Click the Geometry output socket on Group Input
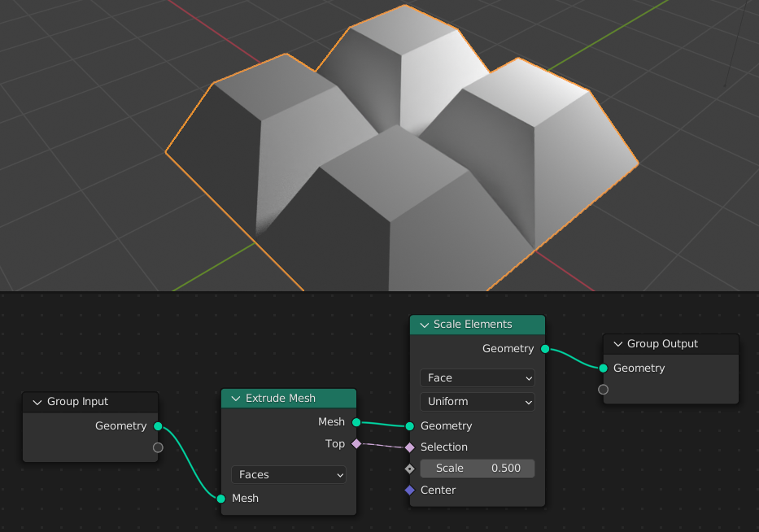The height and width of the screenshot is (532, 759). pyautogui.click(x=158, y=425)
